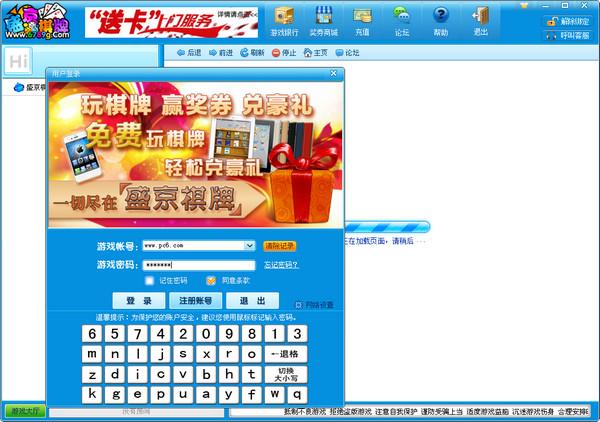Click virtual keyboard key 7

[137, 334]
